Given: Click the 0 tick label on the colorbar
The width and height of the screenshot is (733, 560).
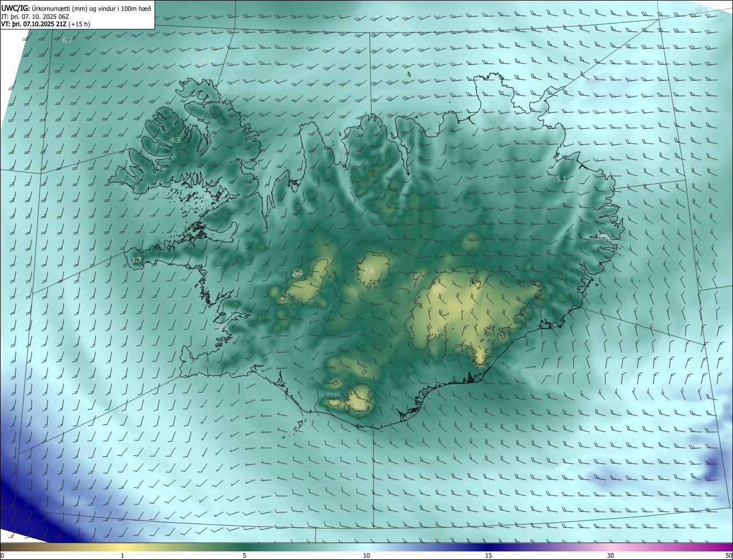Looking at the screenshot, I should (x=2, y=556).
